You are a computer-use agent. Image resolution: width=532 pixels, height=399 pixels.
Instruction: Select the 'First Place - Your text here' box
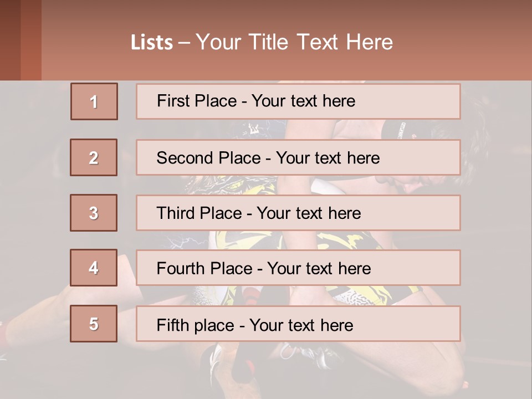tap(298, 101)
